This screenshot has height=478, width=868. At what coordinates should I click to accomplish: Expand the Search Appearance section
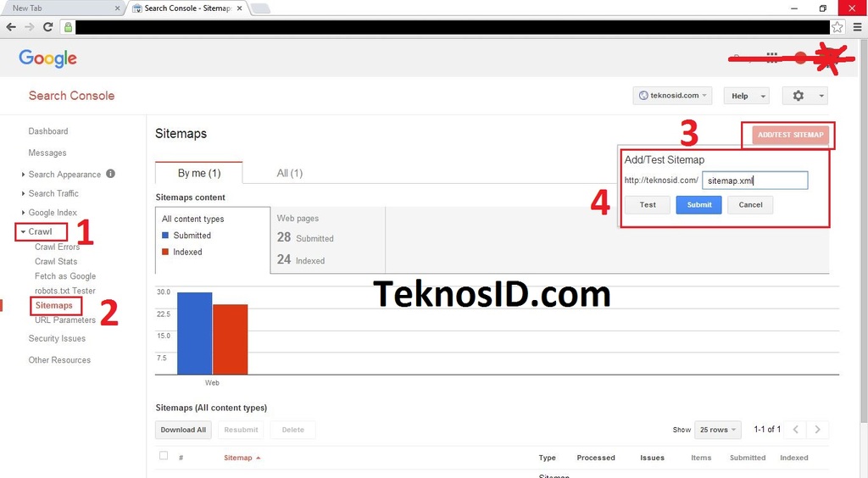pyautogui.click(x=23, y=175)
